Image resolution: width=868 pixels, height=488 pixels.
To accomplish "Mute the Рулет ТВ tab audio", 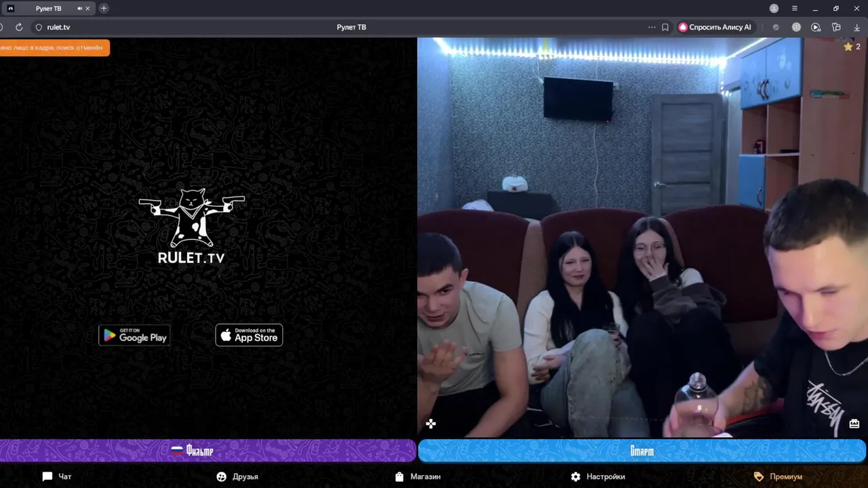I will [80, 9].
